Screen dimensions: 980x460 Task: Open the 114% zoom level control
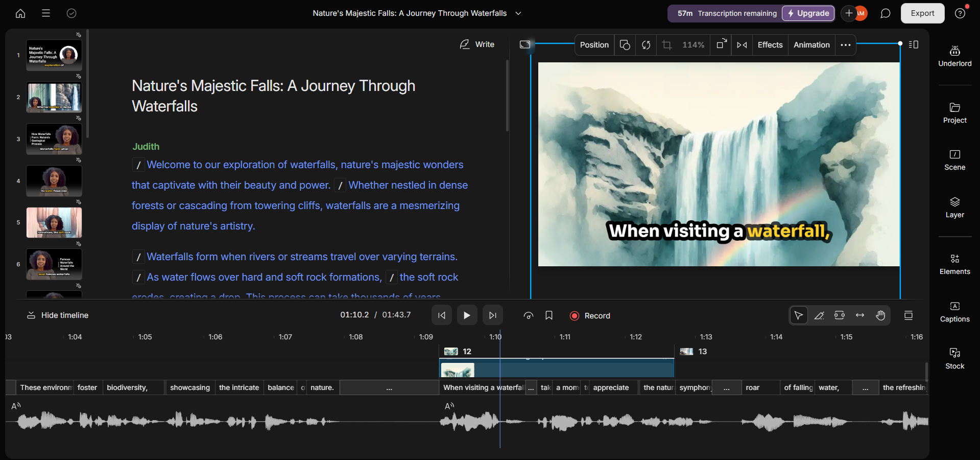[x=693, y=45]
